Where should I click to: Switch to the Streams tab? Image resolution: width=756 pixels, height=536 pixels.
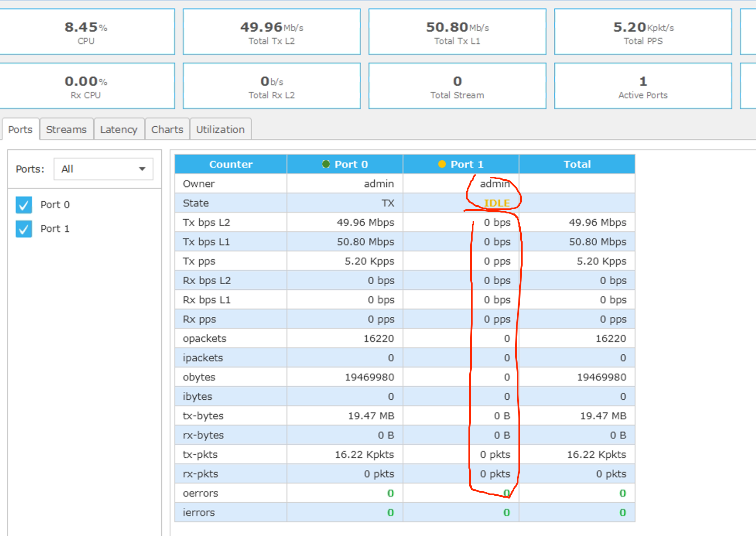coord(66,129)
